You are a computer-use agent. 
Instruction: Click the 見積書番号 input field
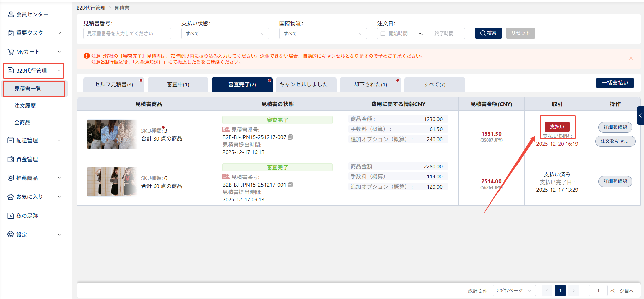coord(127,34)
